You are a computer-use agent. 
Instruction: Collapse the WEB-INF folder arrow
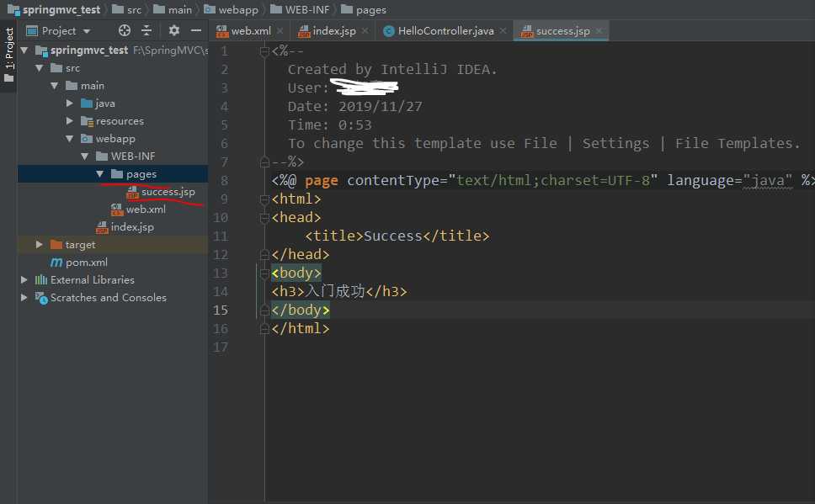tap(85, 157)
